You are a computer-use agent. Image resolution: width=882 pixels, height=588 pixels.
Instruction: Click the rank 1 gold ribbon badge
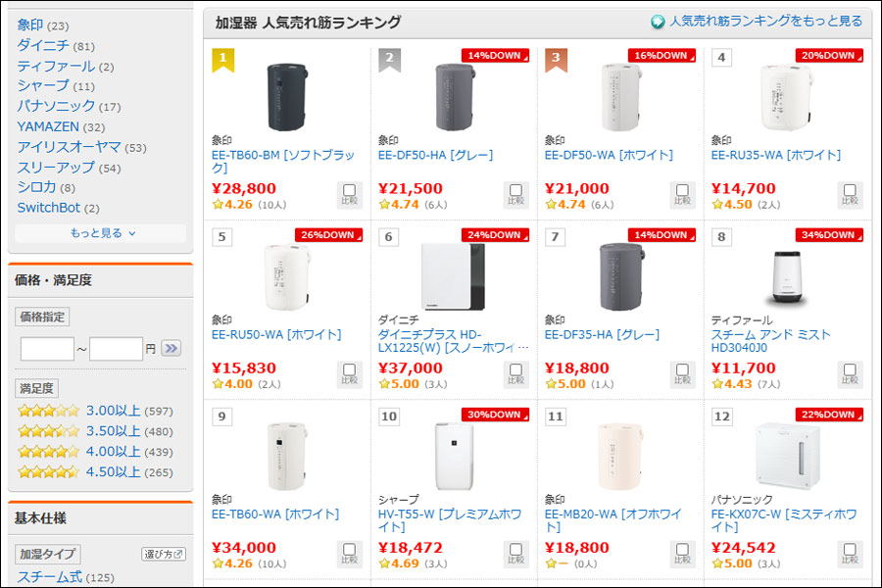pyautogui.click(x=222, y=61)
